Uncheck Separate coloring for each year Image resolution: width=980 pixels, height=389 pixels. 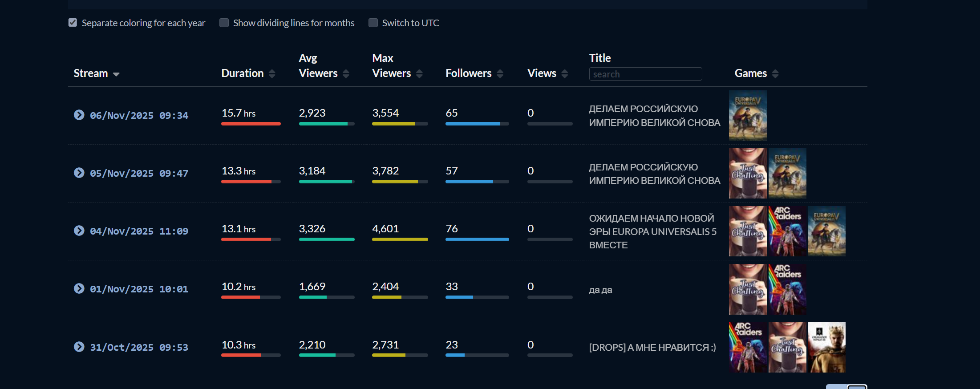[73, 23]
